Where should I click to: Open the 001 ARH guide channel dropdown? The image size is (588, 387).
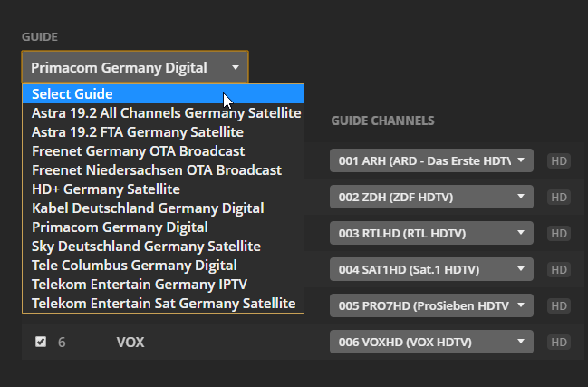[431, 160]
